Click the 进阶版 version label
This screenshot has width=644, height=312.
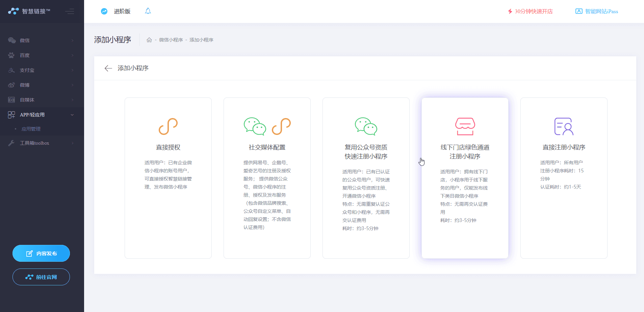click(122, 11)
